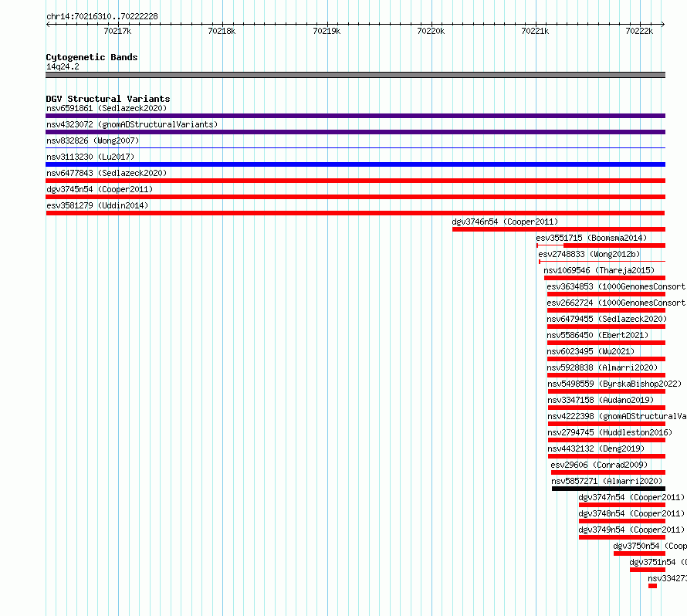Select nsv6023495 (Wu2021) label
Image resolution: width=687 pixels, height=616 pixels.
point(591,351)
